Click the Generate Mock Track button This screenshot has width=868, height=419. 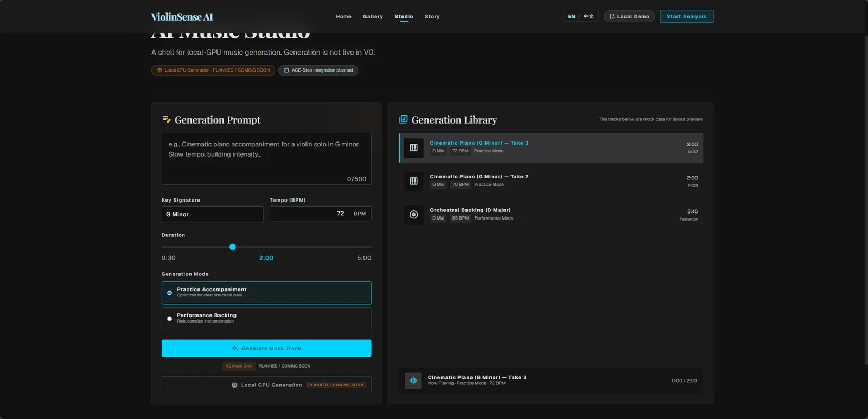(266, 349)
